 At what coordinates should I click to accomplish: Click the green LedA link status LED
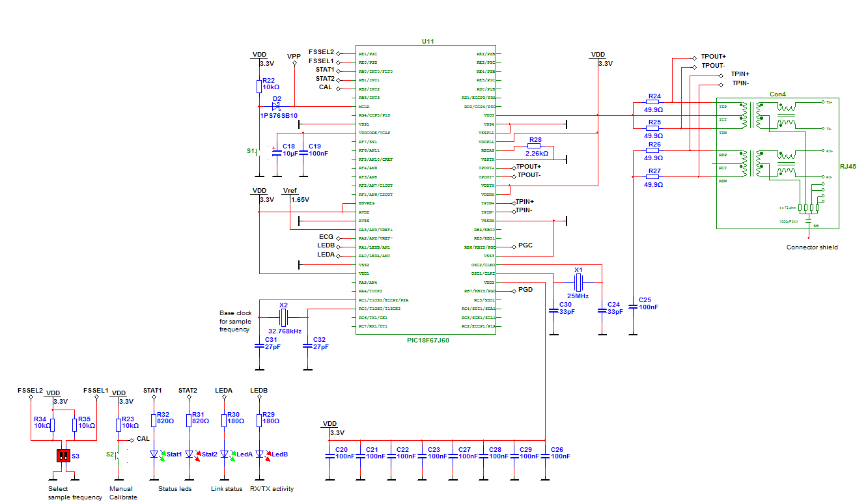pos(225,454)
